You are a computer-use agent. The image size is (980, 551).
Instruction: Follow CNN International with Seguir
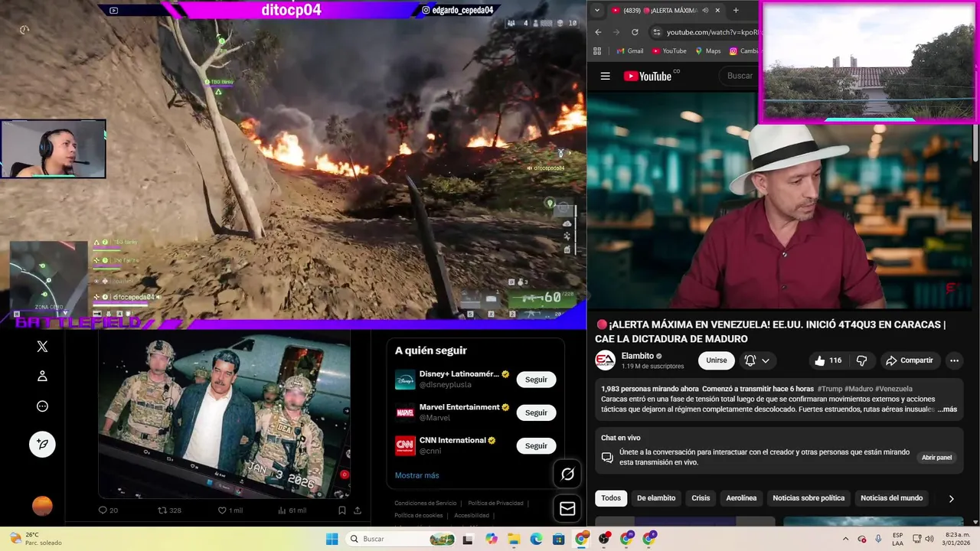point(536,445)
